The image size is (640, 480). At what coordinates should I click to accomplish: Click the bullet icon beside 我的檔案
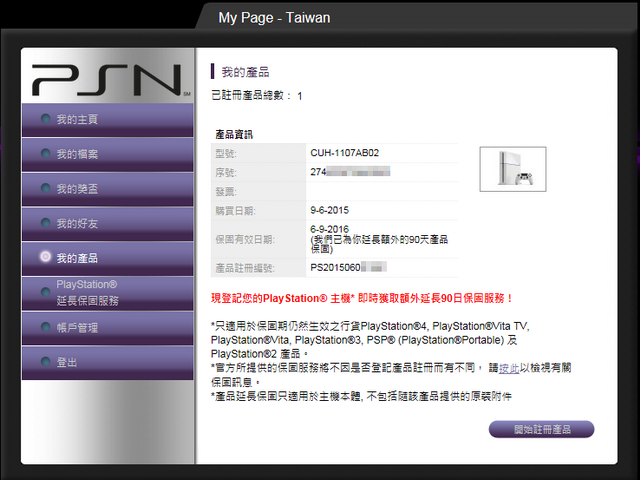[45, 153]
